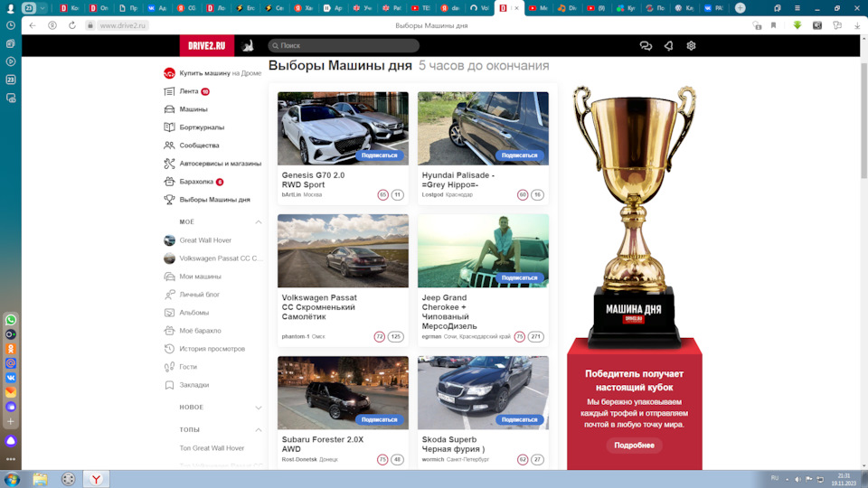868x488 pixels.
Task: Click the bookmark page icon in address bar
Action: click(773, 25)
